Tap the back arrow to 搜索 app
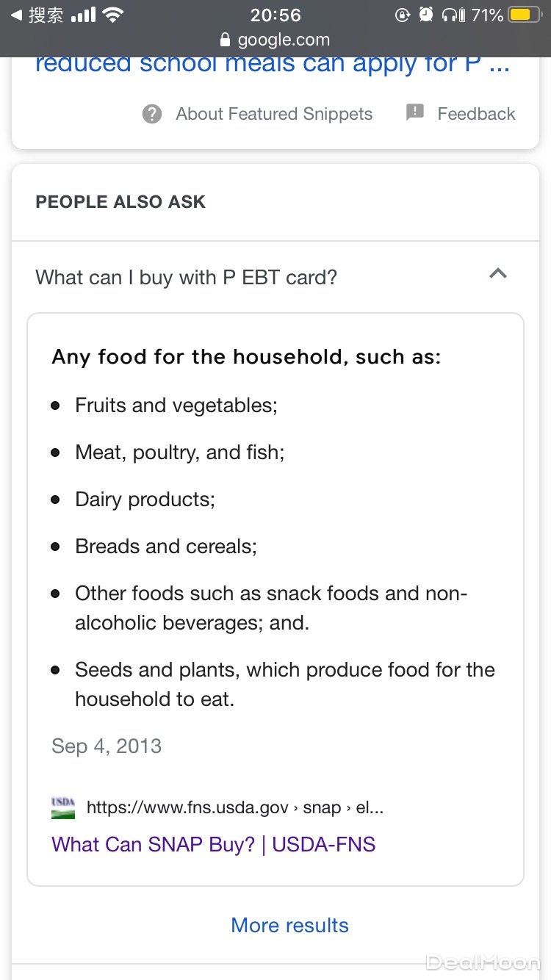Viewport: 551px width, 980px height. (16, 15)
